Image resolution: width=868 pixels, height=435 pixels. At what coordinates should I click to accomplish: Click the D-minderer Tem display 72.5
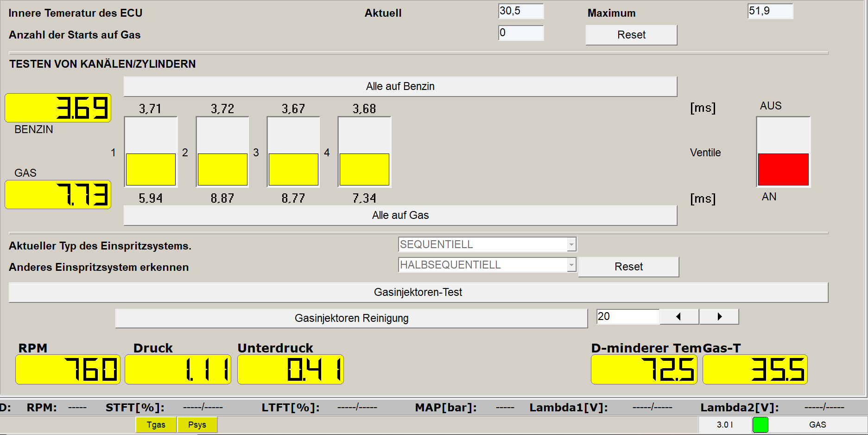coord(644,370)
